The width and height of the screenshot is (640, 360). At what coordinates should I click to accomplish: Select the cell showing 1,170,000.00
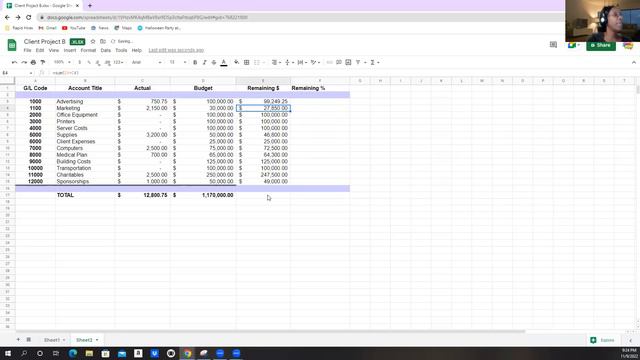pyautogui.click(x=203, y=195)
